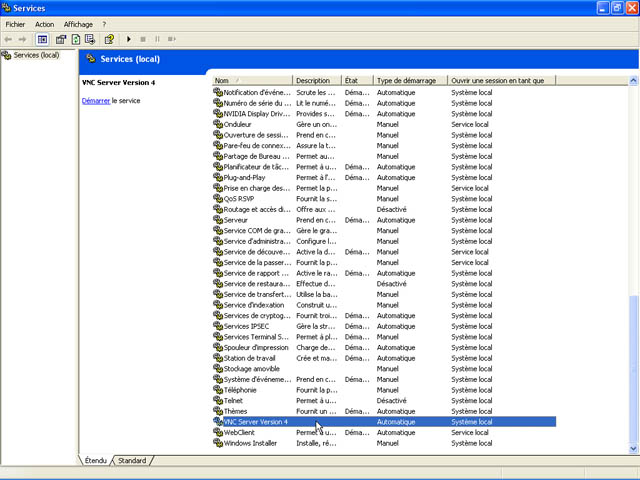The height and width of the screenshot is (480, 640).
Task: Select Service de transfert... row
Action: point(384,294)
